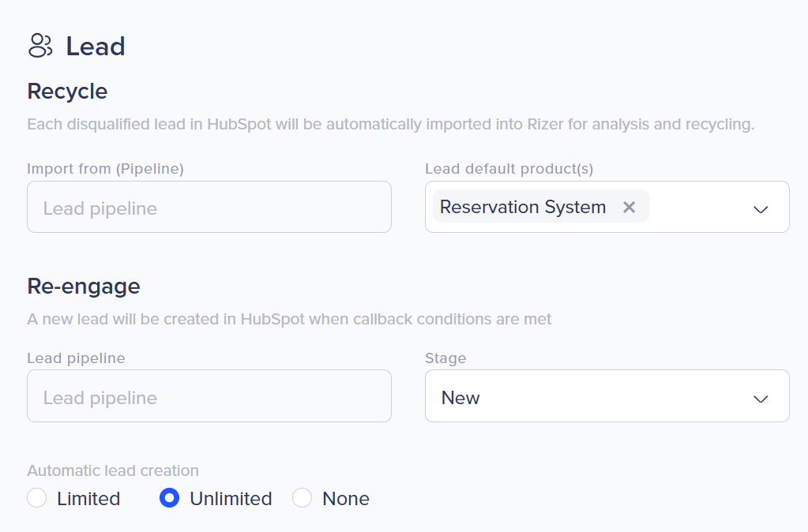Click the Recycle description about disqualified leads
808x532 pixels.
pyautogui.click(x=391, y=125)
